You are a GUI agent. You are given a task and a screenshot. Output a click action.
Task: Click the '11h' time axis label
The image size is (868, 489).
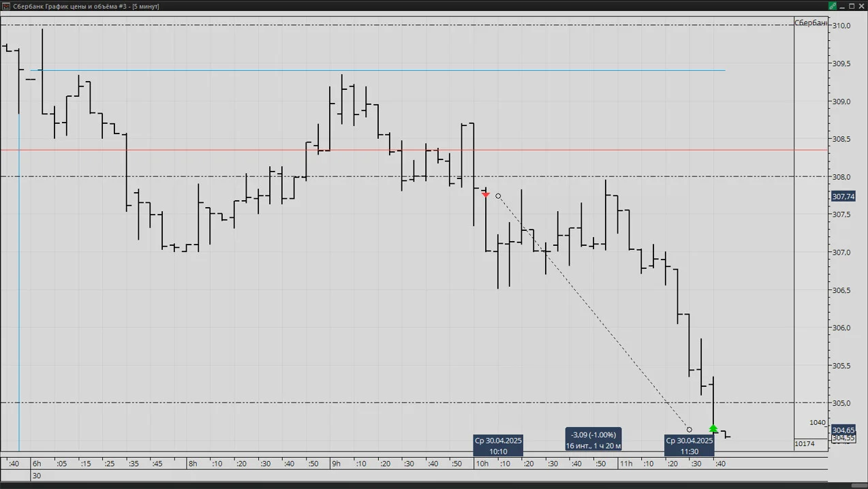tap(625, 464)
